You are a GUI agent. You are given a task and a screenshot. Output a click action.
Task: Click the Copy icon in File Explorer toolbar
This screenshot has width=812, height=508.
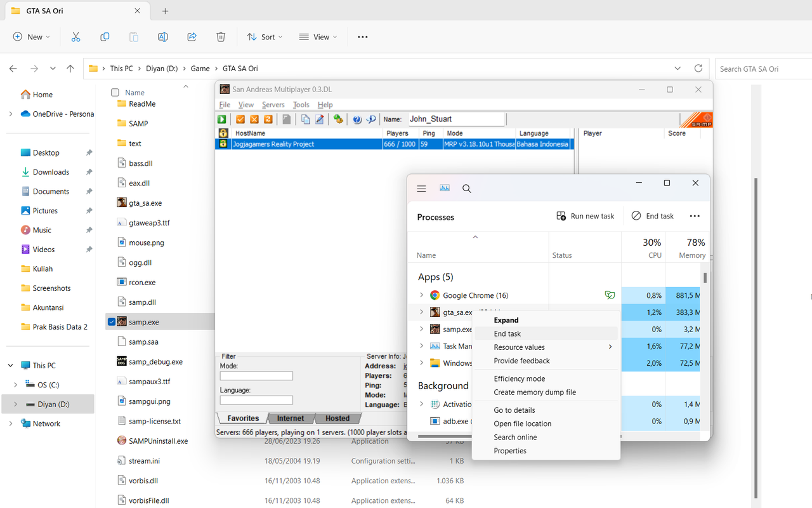pyautogui.click(x=105, y=37)
